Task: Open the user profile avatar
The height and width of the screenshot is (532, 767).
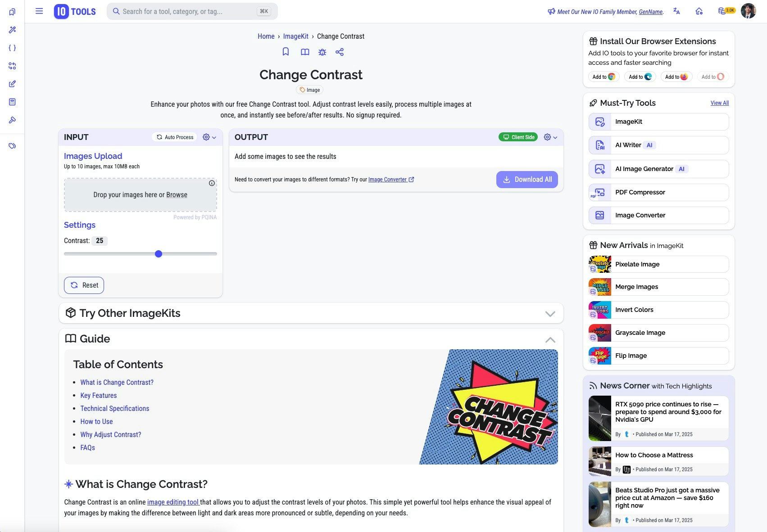Action: coord(749,11)
